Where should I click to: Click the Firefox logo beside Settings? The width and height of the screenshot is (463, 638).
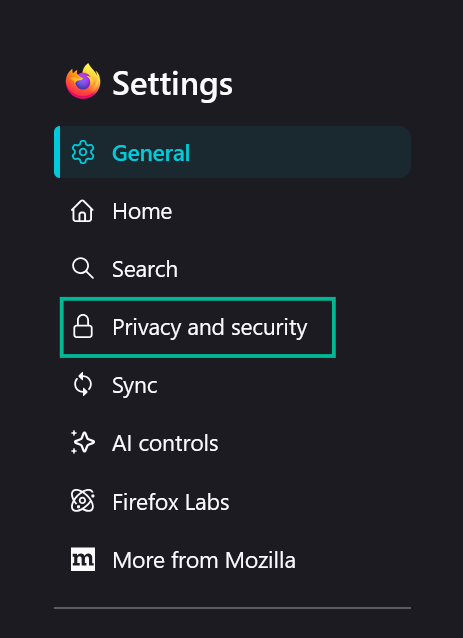point(83,82)
